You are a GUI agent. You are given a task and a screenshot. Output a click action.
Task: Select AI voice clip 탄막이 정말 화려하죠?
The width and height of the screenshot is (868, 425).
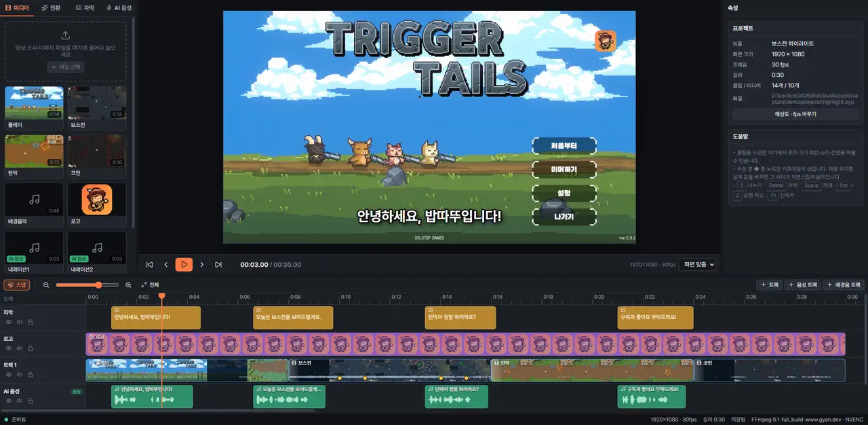point(456,396)
